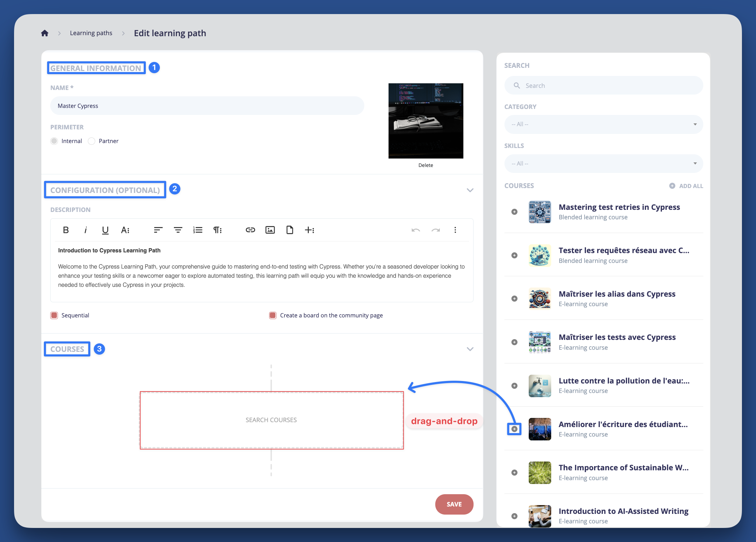Screen dimensions: 756x542
Task: Add Mastering test retries in Cypress course
Action: pyautogui.click(x=514, y=212)
